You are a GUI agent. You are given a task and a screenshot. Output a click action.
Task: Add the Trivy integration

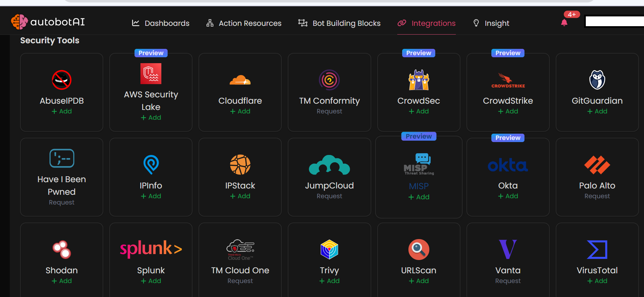[329, 281]
